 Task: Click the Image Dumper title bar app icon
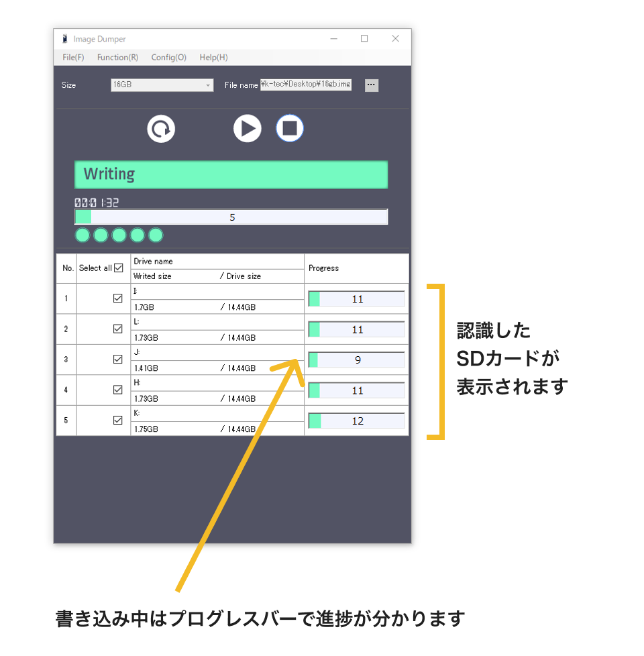point(64,39)
